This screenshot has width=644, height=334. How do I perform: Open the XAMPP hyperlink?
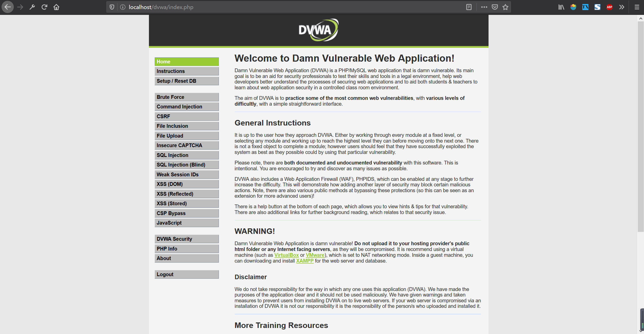pyautogui.click(x=305, y=261)
